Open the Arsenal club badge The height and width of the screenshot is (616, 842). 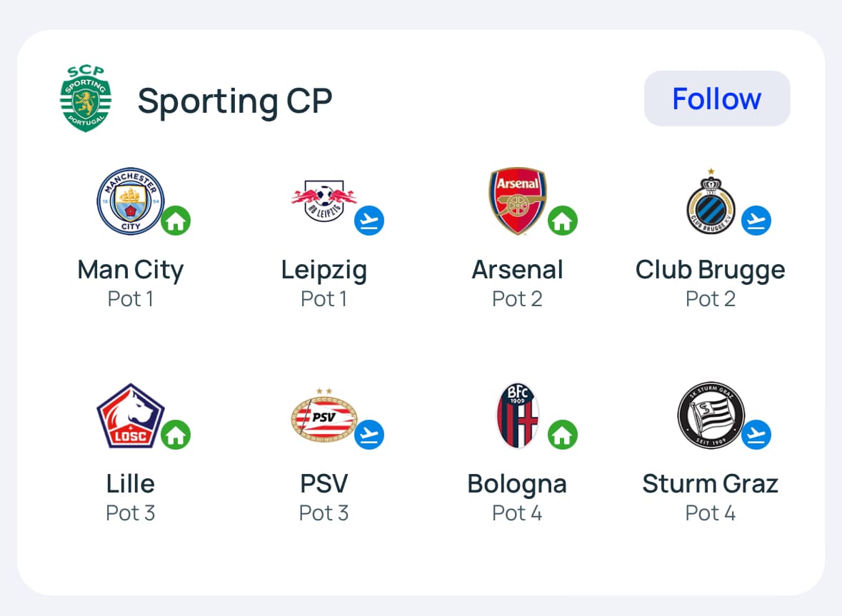point(518,201)
